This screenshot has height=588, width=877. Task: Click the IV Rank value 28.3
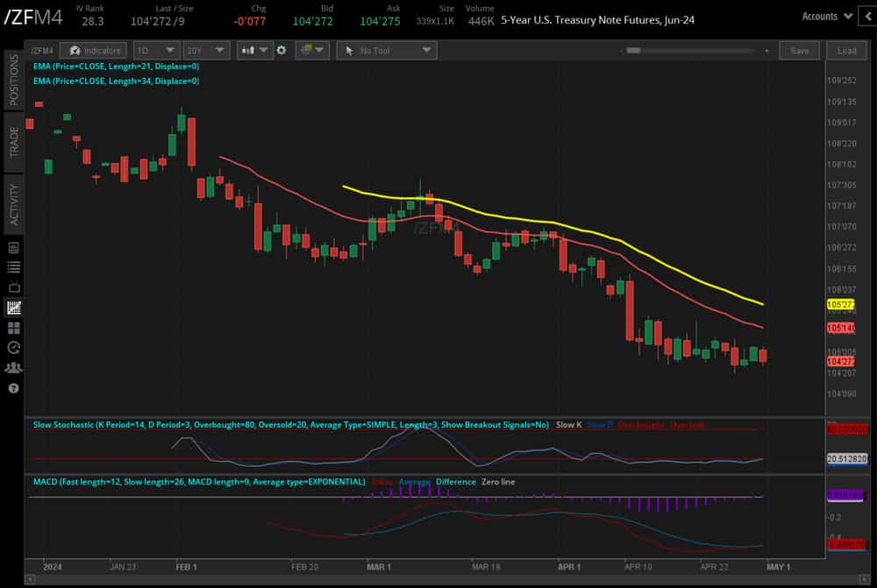pyautogui.click(x=93, y=21)
